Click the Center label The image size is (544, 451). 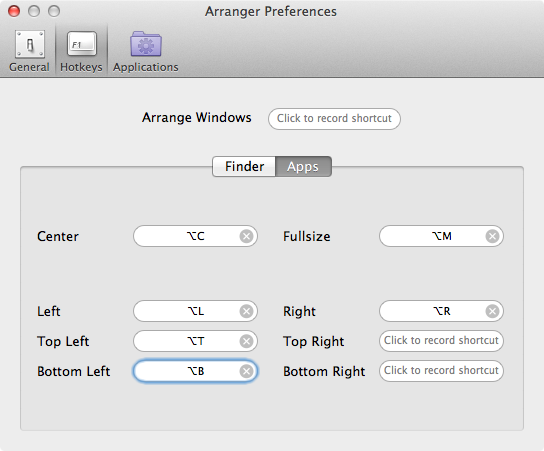coord(58,237)
